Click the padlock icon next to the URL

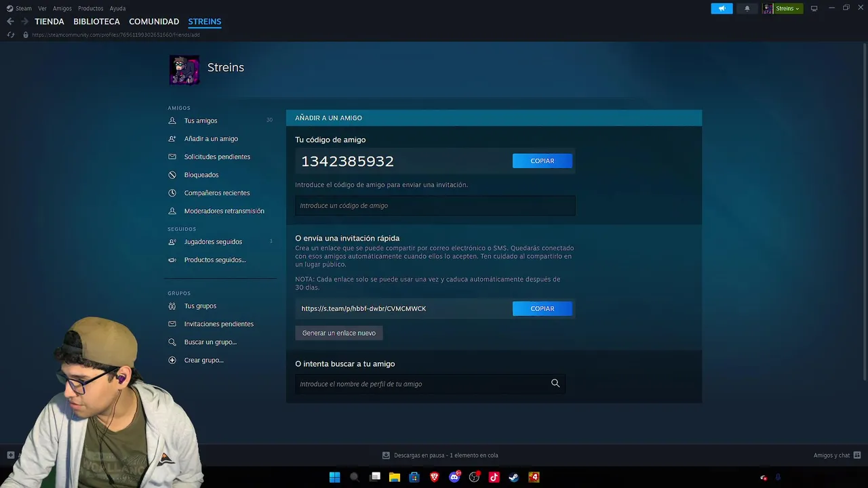click(26, 35)
